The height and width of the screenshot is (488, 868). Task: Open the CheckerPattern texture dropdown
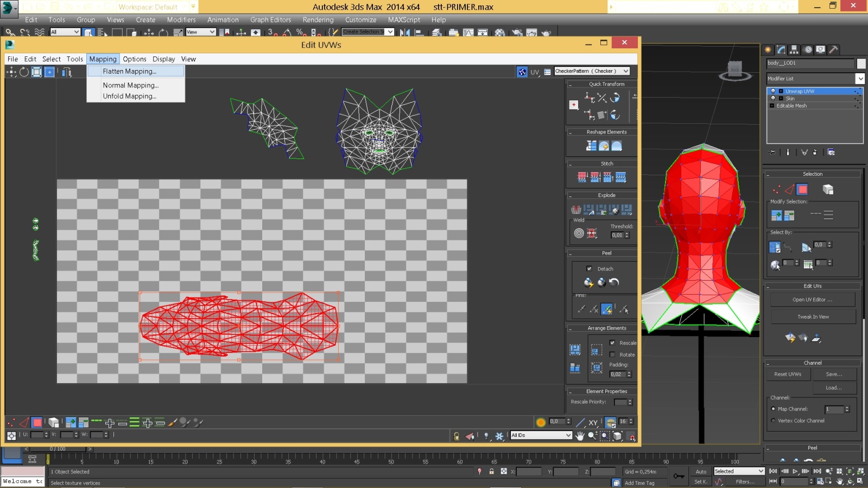[592, 71]
